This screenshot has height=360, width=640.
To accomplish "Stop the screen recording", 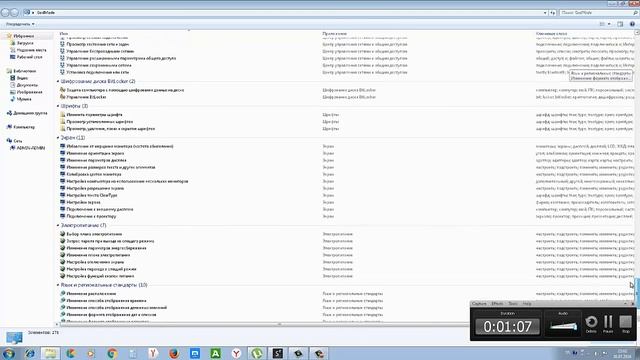I will pos(625,322).
